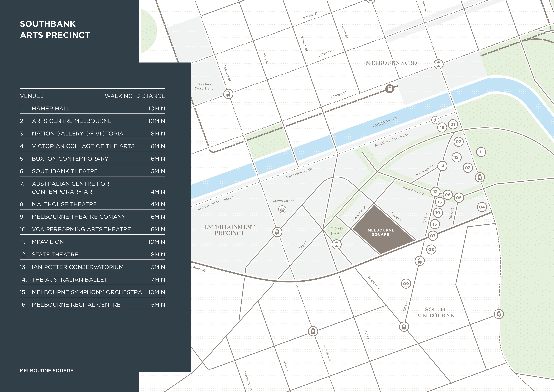Click the South Melbourne map label
The height and width of the screenshot is (392, 554).
[435, 312]
